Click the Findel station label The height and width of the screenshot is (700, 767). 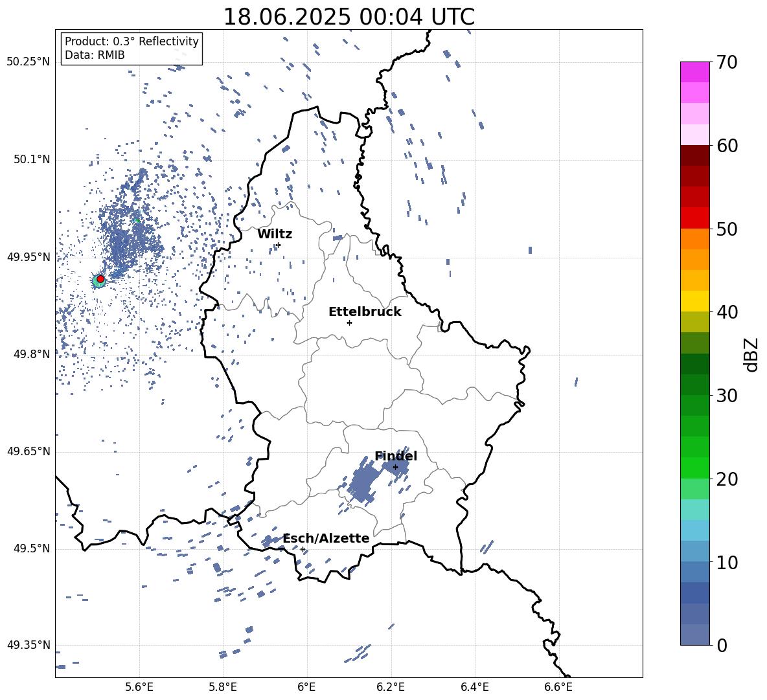coord(396,456)
